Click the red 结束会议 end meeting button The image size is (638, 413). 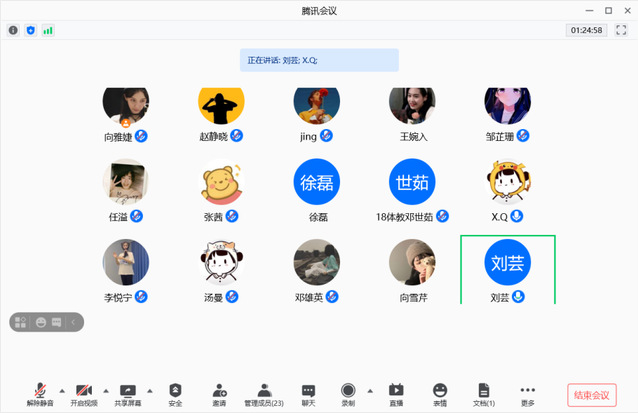tap(591, 395)
